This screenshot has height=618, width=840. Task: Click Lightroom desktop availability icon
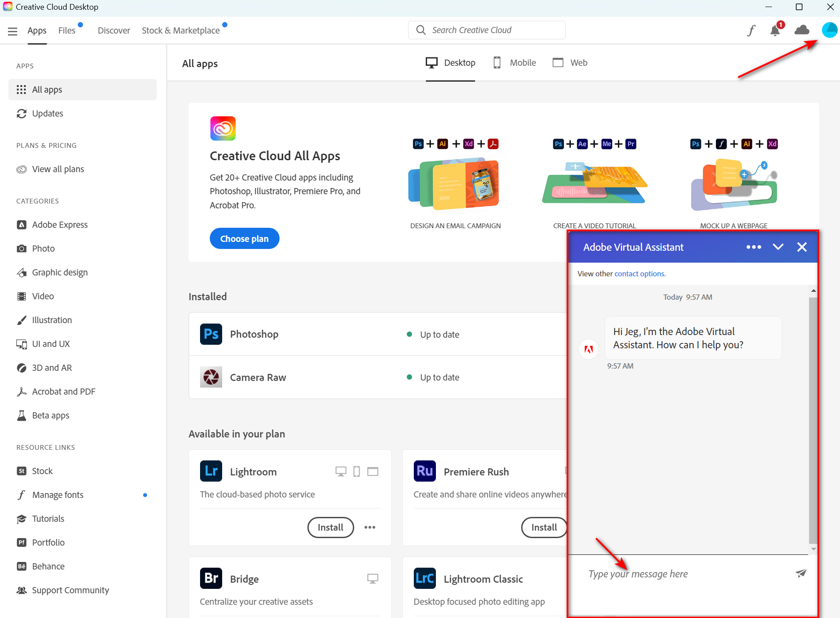click(341, 471)
